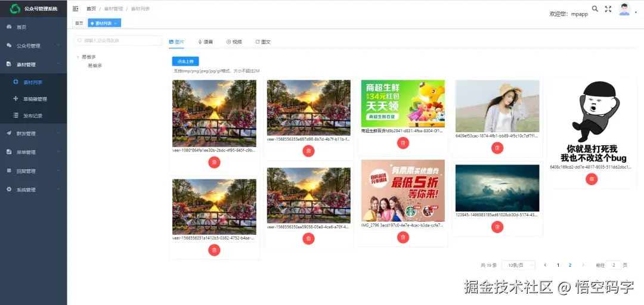The height and width of the screenshot is (305, 644).
Task: Click the 公众号管理 sidebar icon
Action: [9, 45]
